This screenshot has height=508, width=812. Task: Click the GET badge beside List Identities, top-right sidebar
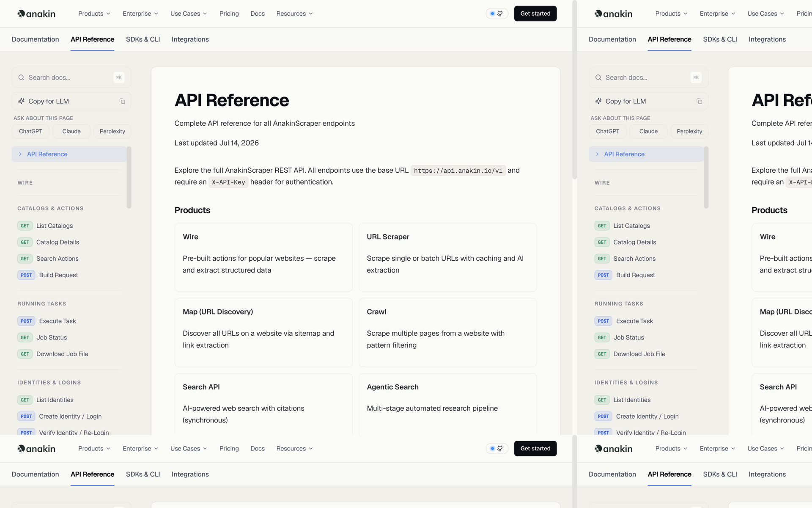pyautogui.click(x=602, y=400)
